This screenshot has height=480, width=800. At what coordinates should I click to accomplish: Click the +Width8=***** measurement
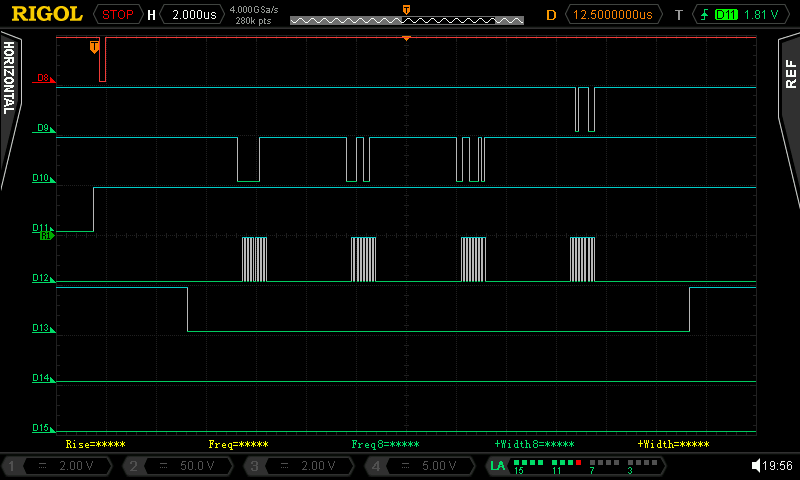535,444
